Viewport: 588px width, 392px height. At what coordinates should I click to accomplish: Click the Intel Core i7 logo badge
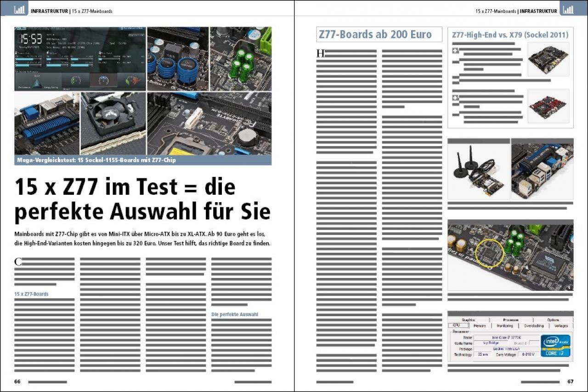pyautogui.click(x=555, y=346)
